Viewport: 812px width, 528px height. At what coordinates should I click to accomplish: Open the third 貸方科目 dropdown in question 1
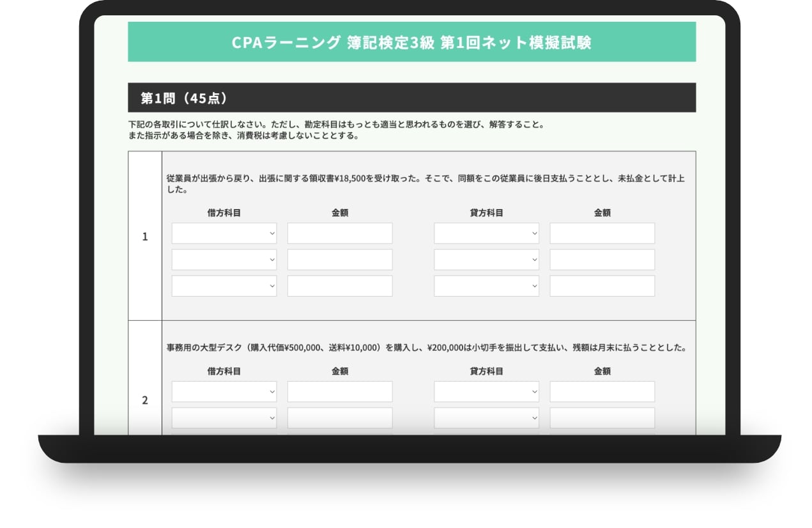pyautogui.click(x=486, y=285)
